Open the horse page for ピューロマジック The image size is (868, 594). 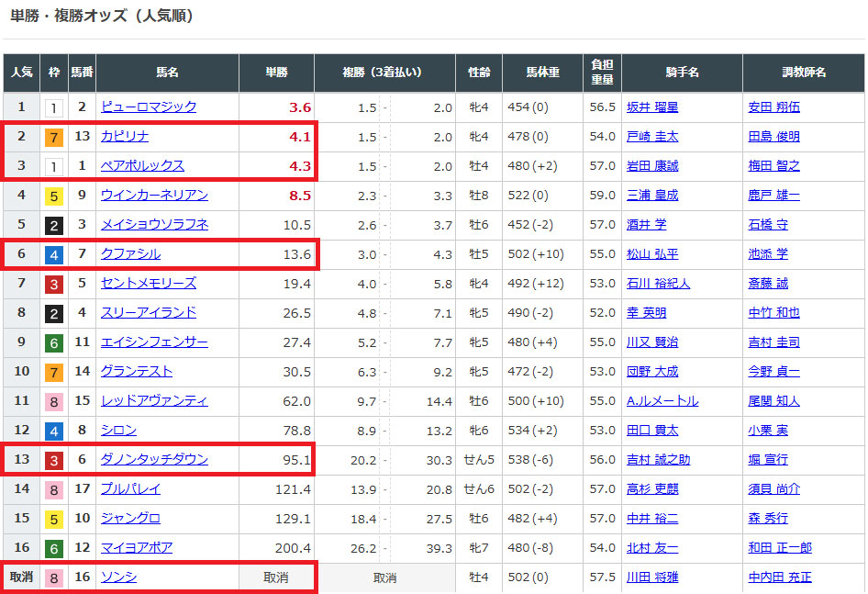[149, 107]
